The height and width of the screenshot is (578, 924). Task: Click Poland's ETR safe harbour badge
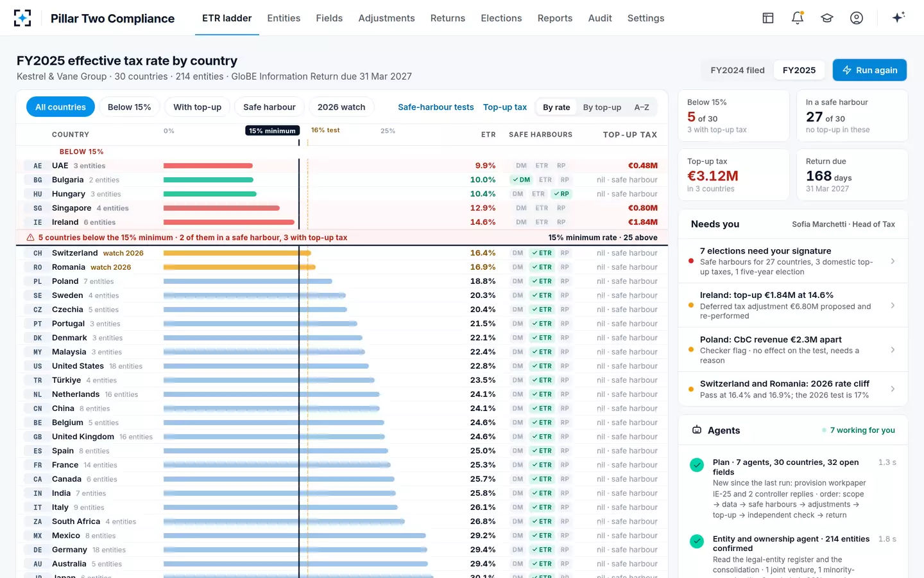click(542, 281)
